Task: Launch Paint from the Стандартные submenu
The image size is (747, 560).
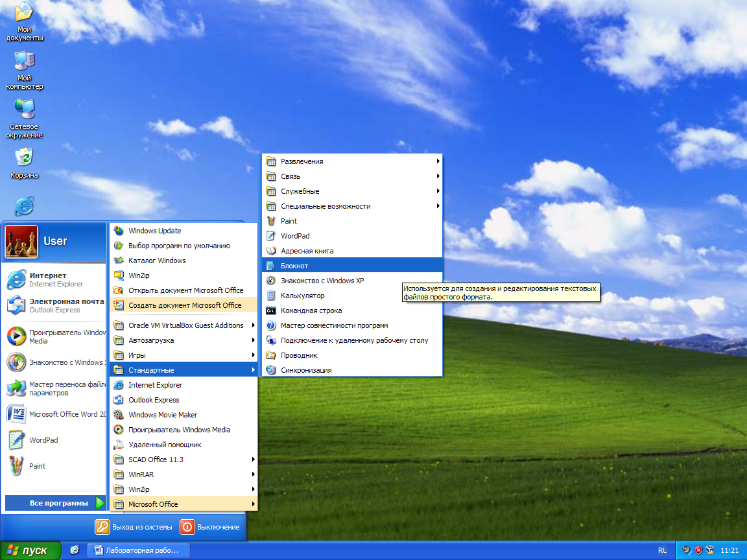Action: coord(289,221)
